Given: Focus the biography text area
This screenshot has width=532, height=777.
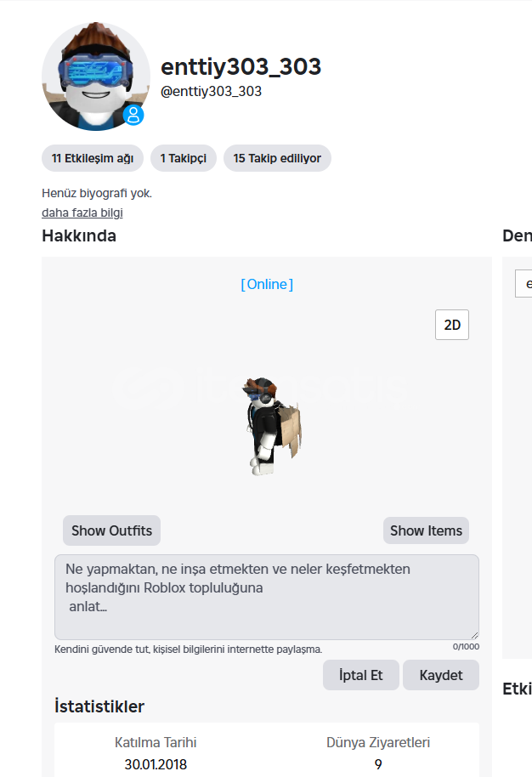Looking at the screenshot, I should [x=267, y=597].
